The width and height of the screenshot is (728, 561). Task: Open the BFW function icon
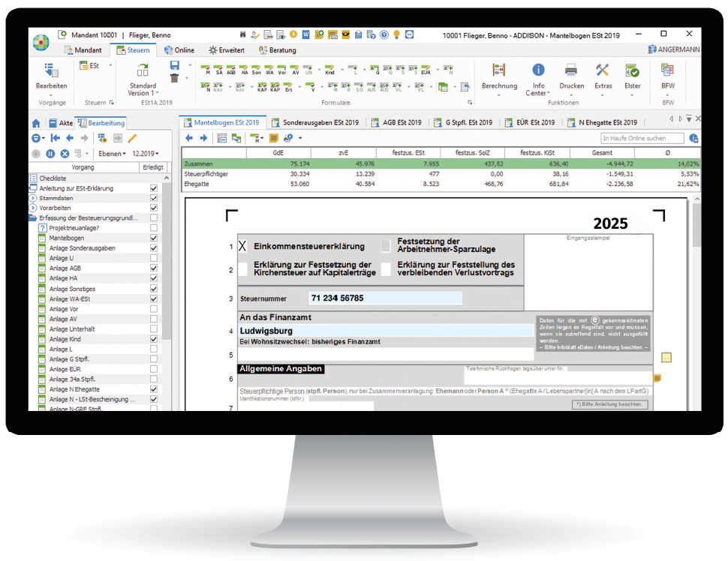click(667, 72)
